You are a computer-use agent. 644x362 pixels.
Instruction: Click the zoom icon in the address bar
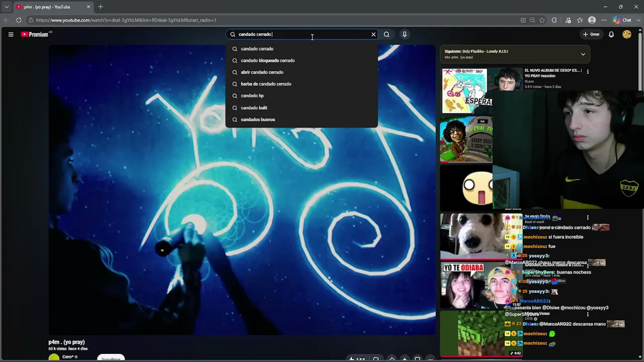(532, 20)
